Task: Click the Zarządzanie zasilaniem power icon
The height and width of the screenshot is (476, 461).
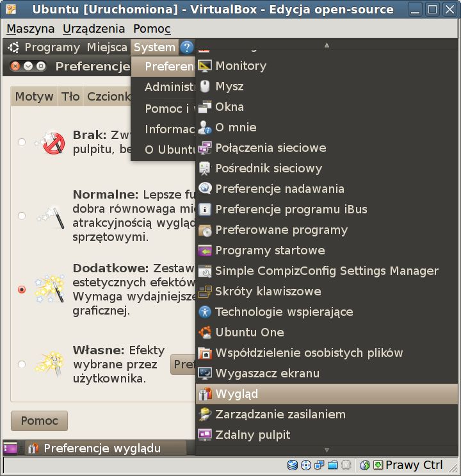Action: point(205,414)
